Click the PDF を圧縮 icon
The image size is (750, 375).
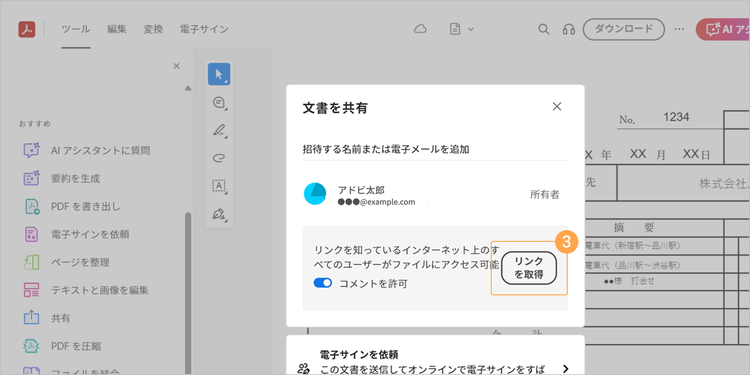click(32, 346)
